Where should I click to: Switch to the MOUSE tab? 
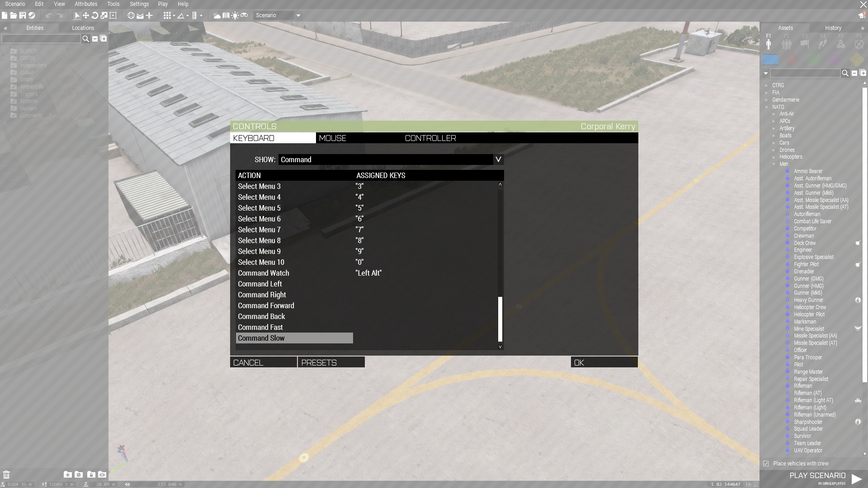pos(333,138)
